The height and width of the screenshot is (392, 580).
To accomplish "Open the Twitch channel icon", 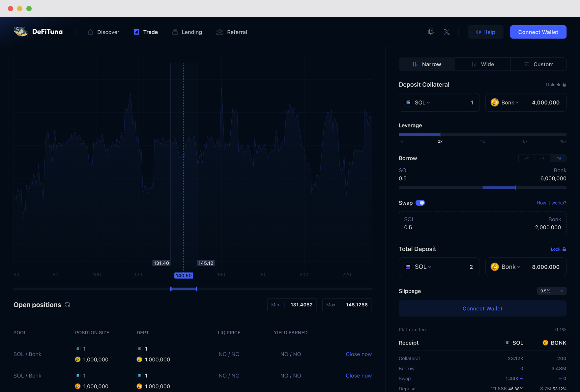I will 431,32.
